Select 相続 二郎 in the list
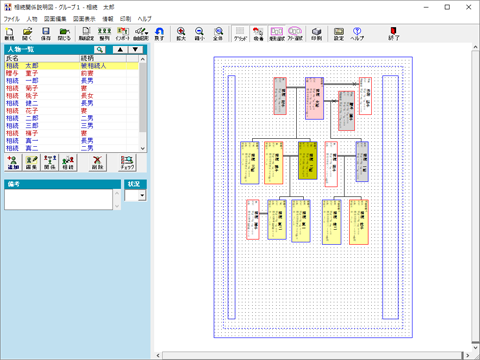Viewport: 480px width, 360px height. coord(72,118)
